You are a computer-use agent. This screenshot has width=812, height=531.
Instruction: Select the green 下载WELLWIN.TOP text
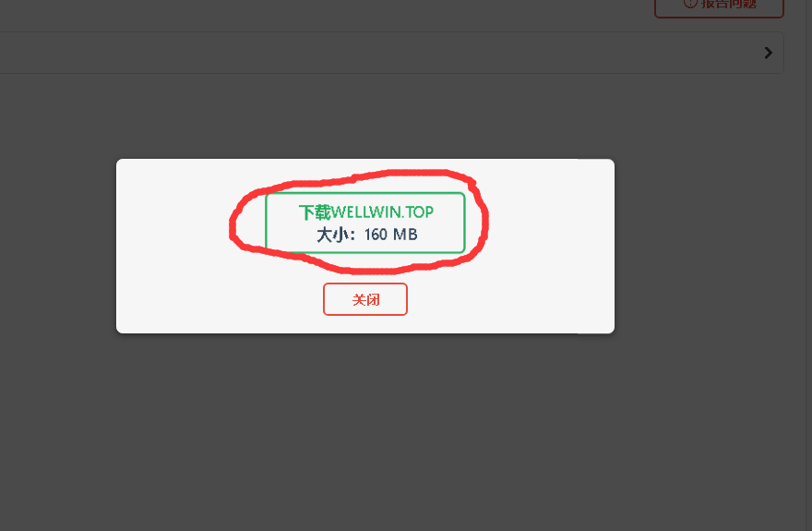pos(365,211)
